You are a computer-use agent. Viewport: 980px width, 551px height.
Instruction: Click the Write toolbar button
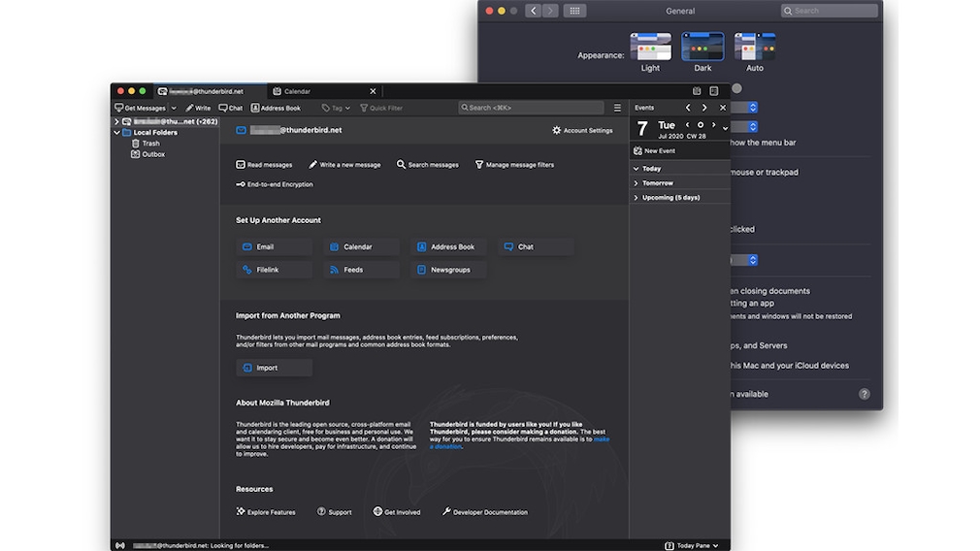pos(198,108)
